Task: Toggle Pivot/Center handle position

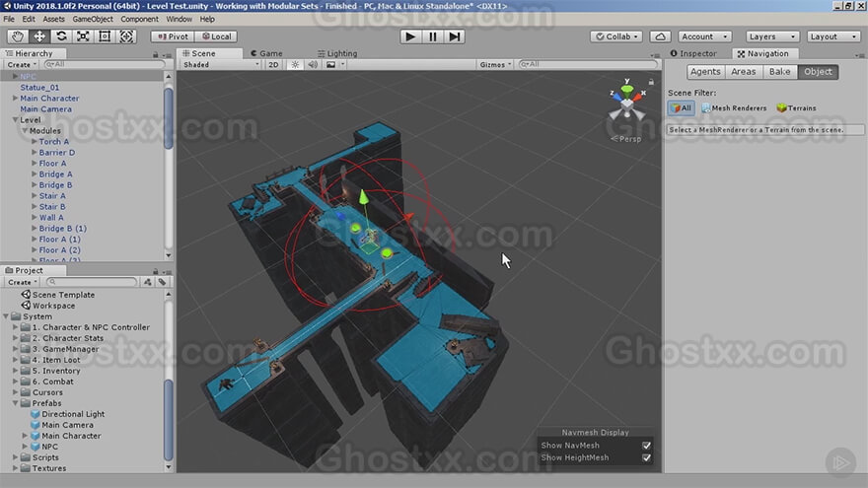Action: pyautogui.click(x=173, y=36)
